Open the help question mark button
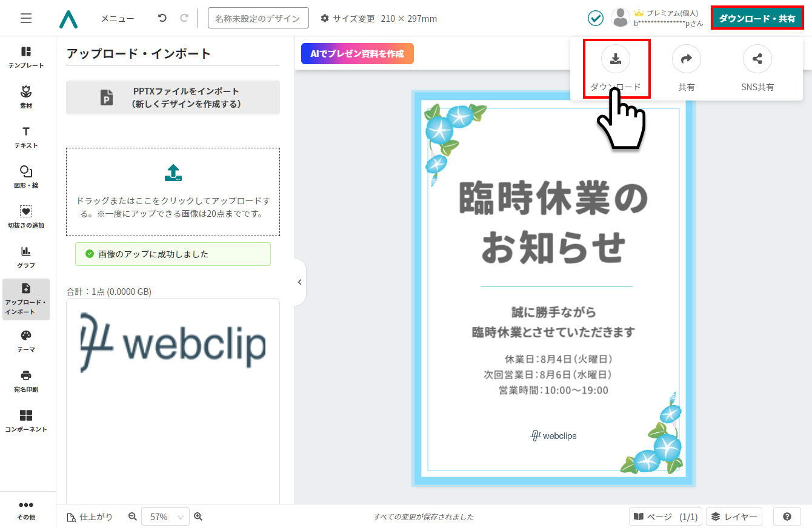 [787, 516]
